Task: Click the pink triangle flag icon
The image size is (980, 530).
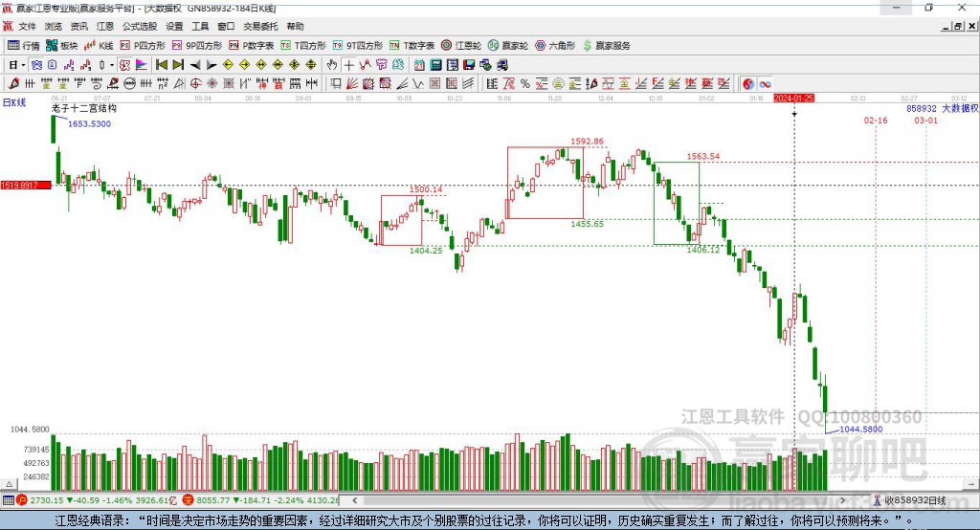Action: click(x=142, y=65)
